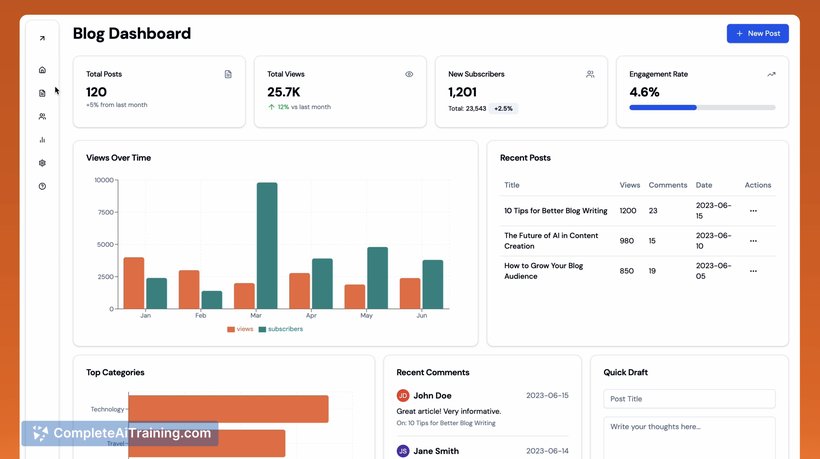Open '10 Tips for Better Blog Writing' post
Viewport: 820px width, 459px height.
555,211
